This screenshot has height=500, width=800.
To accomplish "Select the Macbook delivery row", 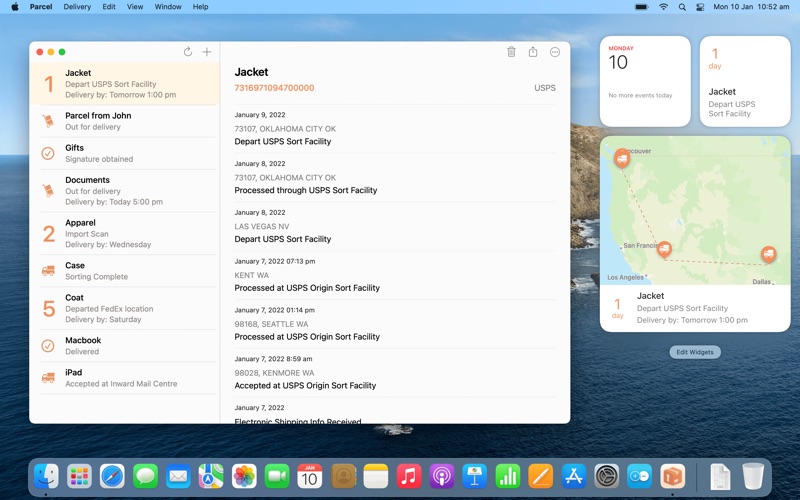I will pyautogui.click(x=124, y=345).
